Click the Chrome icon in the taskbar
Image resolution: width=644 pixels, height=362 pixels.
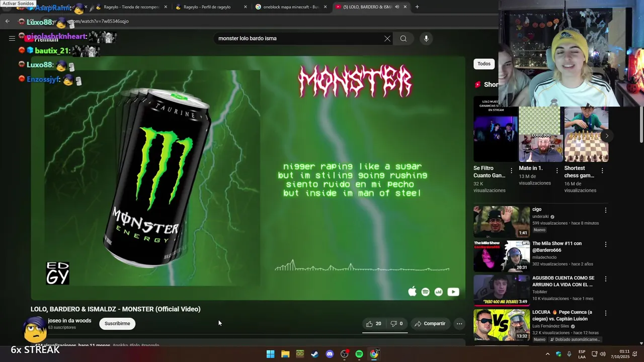point(374,354)
